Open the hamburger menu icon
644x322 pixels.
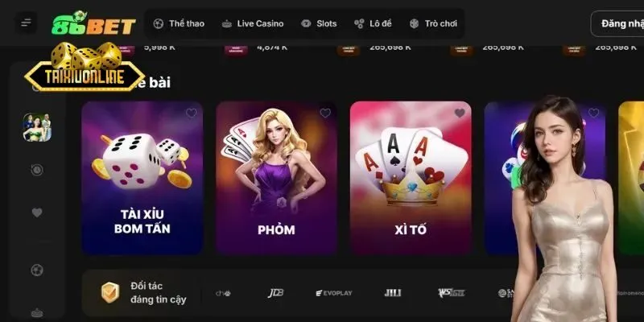click(27, 23)
